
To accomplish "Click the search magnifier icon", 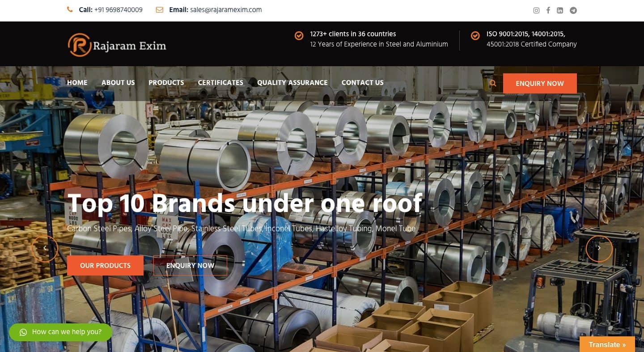I will pos(493,83).
